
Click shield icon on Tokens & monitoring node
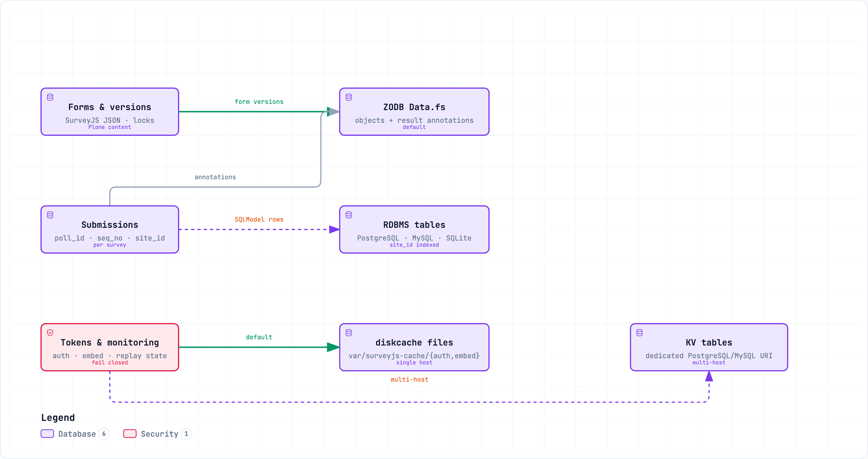[x=50, y=333]
